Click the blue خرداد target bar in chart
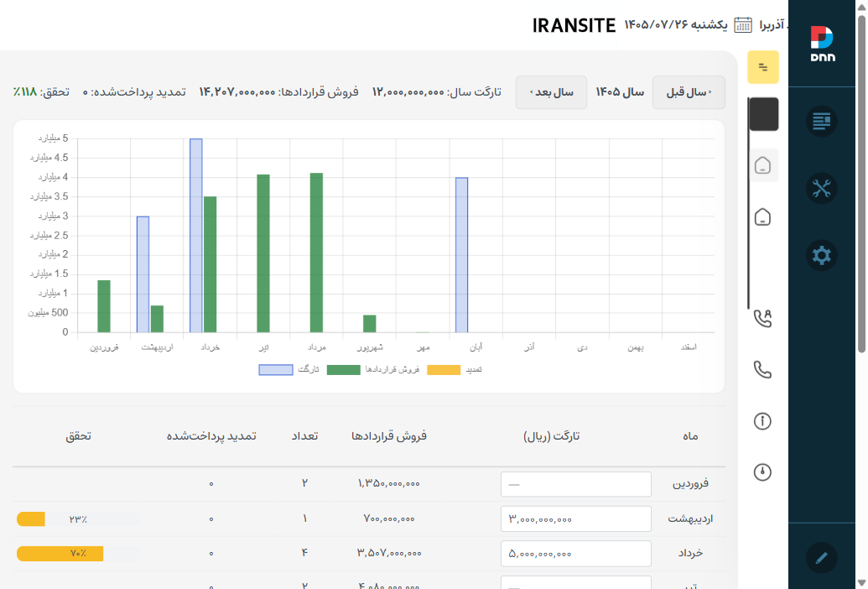This screenshot has height=589, width=868. point(196,235)
